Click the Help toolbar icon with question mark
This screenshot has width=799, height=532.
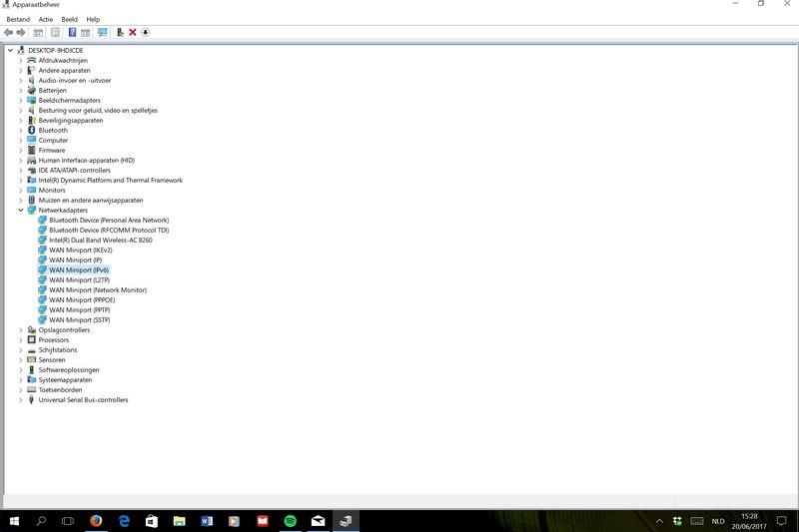coord(72,32)
